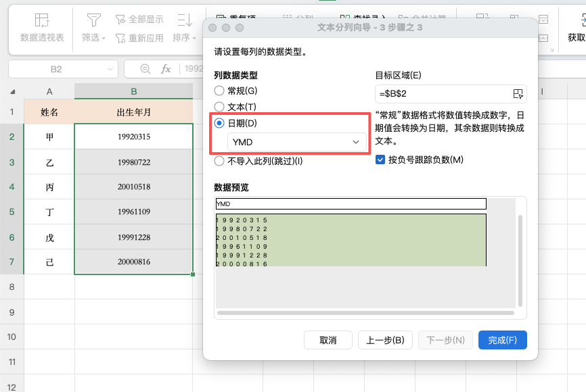Click cell containing 己
The image size is (586, 392).
[x=49, y=262]
